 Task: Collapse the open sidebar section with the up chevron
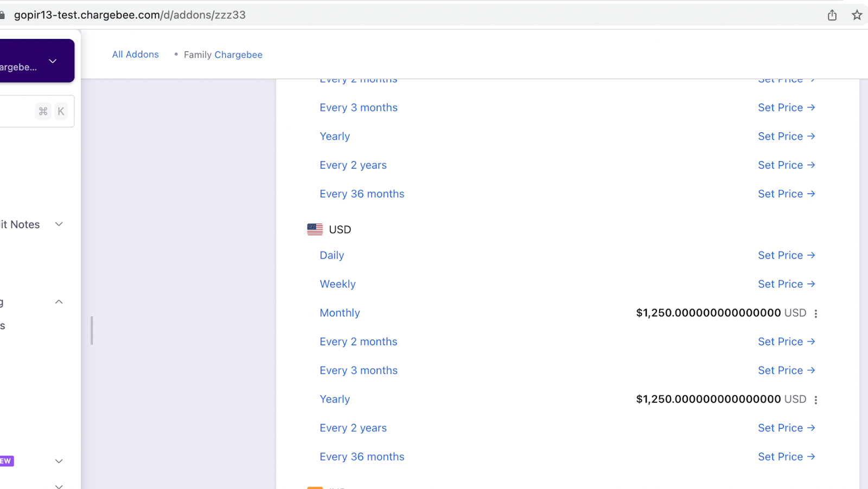pyautogui.click(x=59, y=302)
